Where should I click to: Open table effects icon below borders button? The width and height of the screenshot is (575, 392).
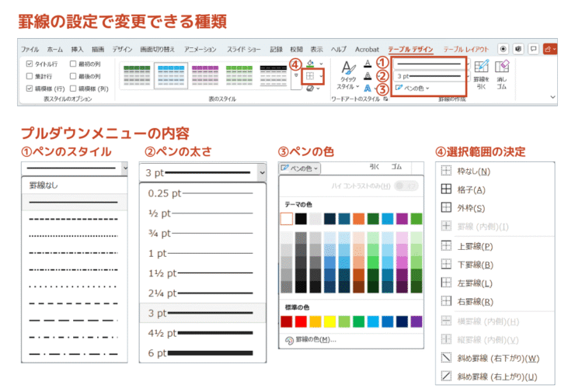coord(310,88)
